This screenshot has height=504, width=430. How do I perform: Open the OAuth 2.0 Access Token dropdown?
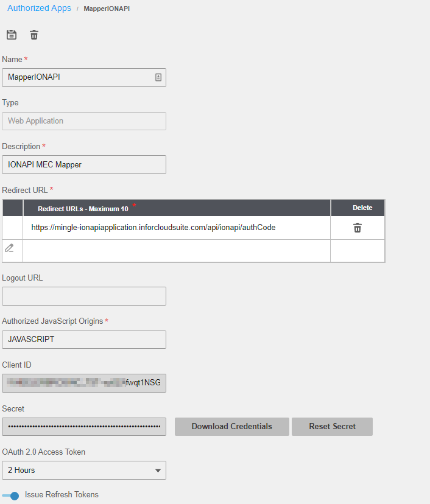[84, 470]
